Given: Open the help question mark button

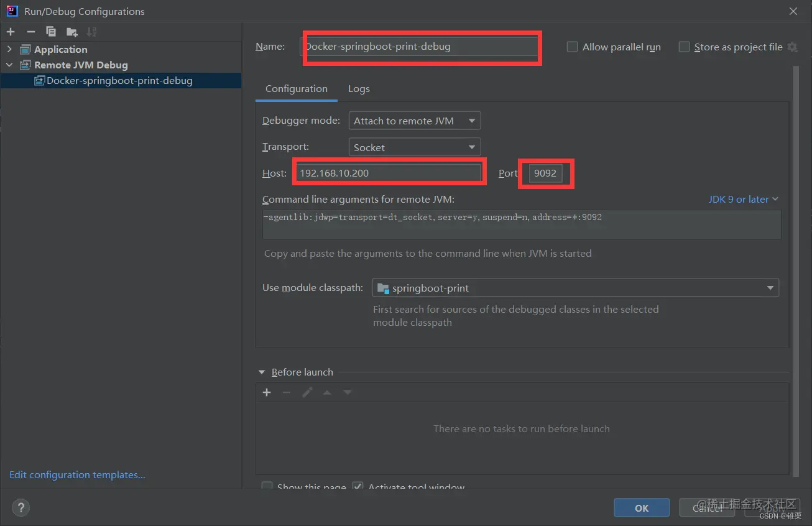Looking at the screenshot, I should (21, 508).
